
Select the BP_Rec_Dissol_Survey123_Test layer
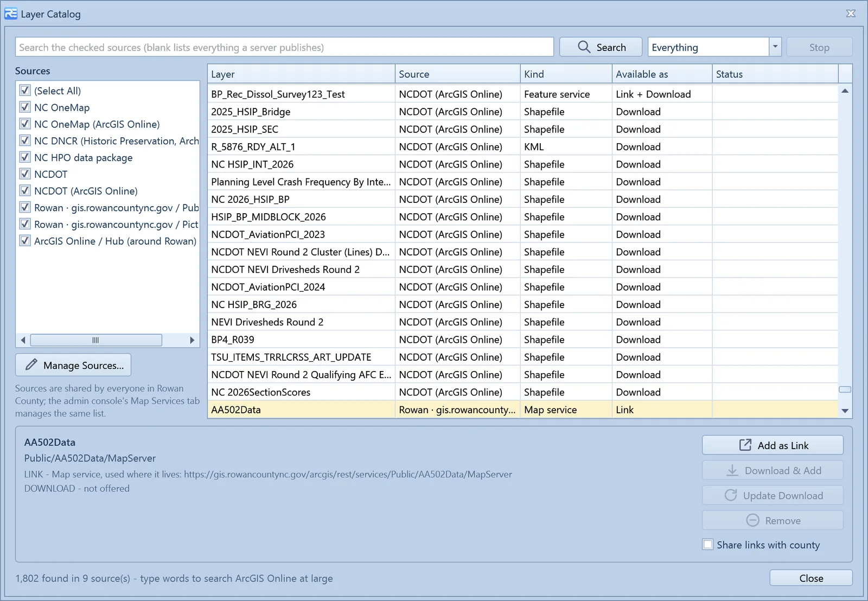(x=523, y=94)
